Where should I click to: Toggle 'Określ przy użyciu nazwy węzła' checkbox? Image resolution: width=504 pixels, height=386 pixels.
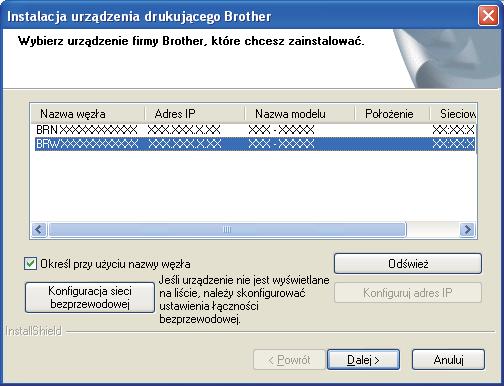click(30, 264)
